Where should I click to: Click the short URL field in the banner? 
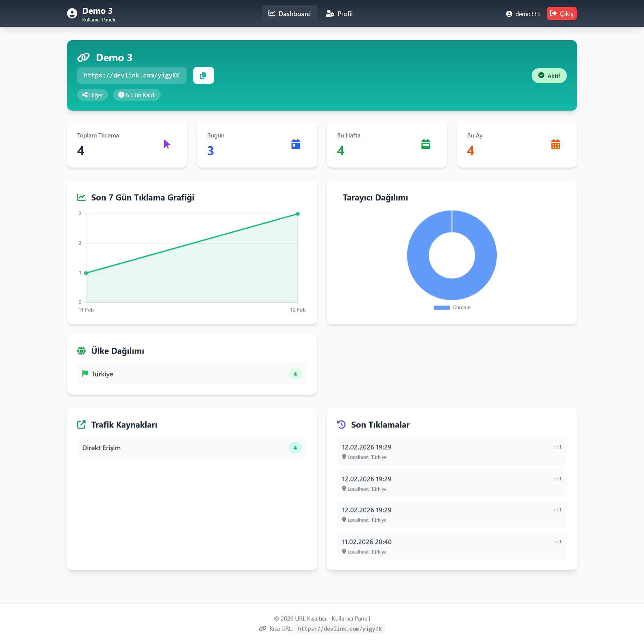[132, 75]
